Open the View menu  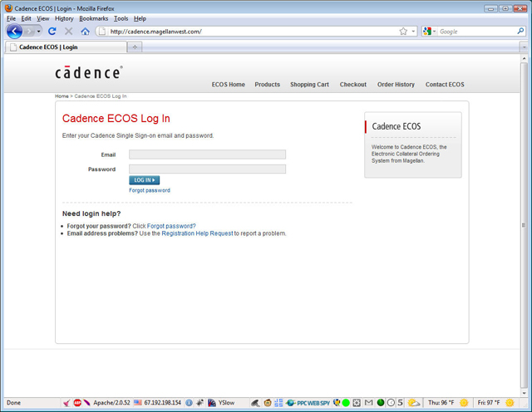(x=42, y=18)
